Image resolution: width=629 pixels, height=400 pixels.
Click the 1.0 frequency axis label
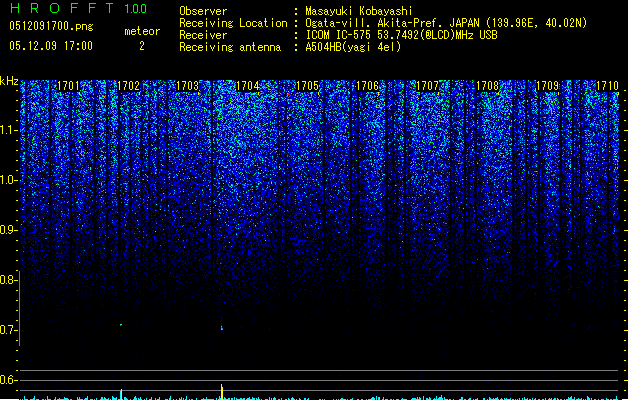(8, 180)
